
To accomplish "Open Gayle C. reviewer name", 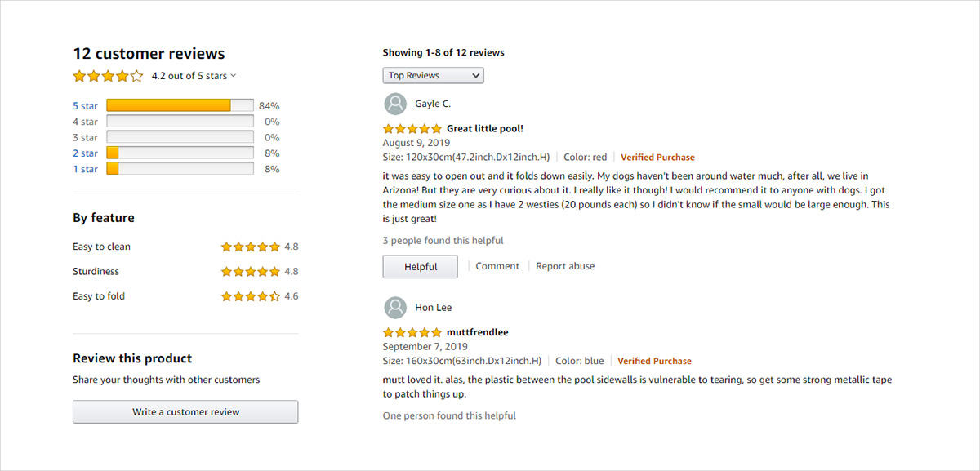I will [433, 104].
